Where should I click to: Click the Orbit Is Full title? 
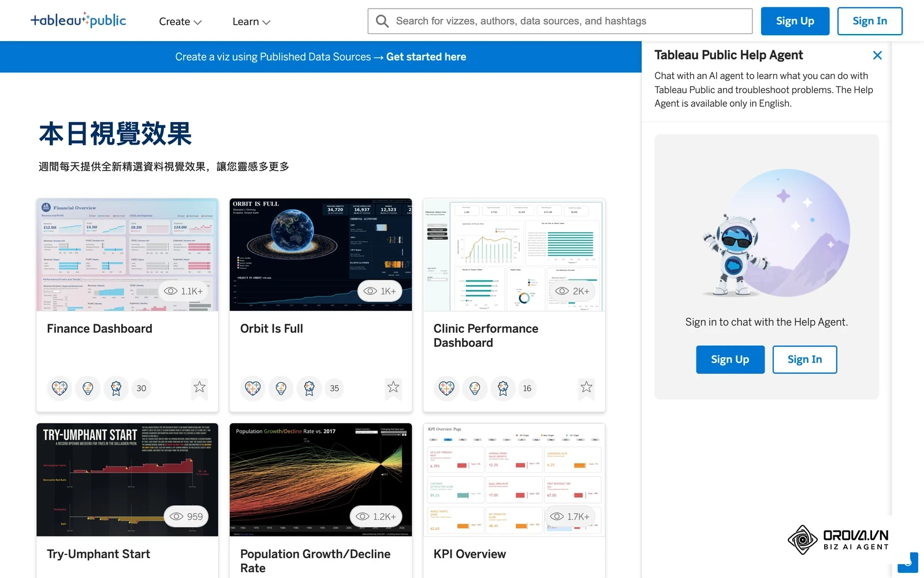[271, 329]
